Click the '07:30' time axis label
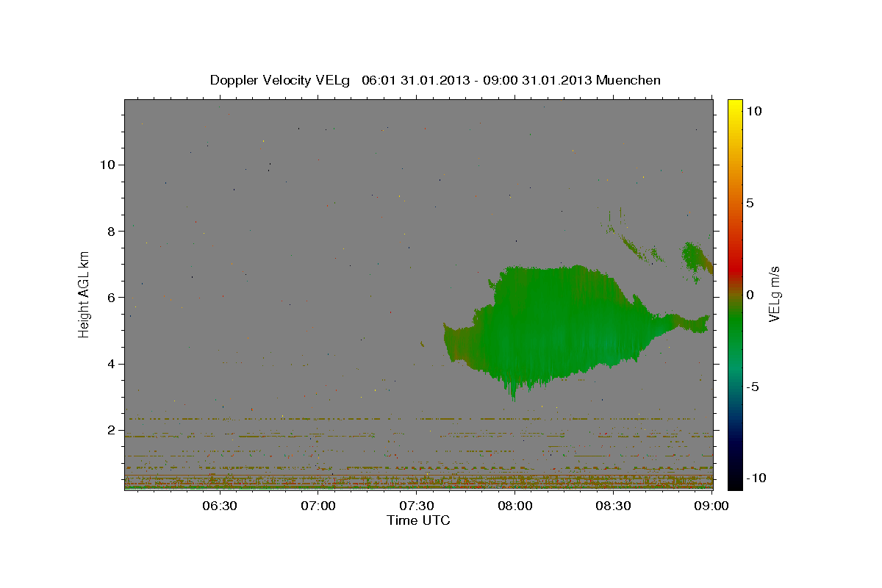 416,506
